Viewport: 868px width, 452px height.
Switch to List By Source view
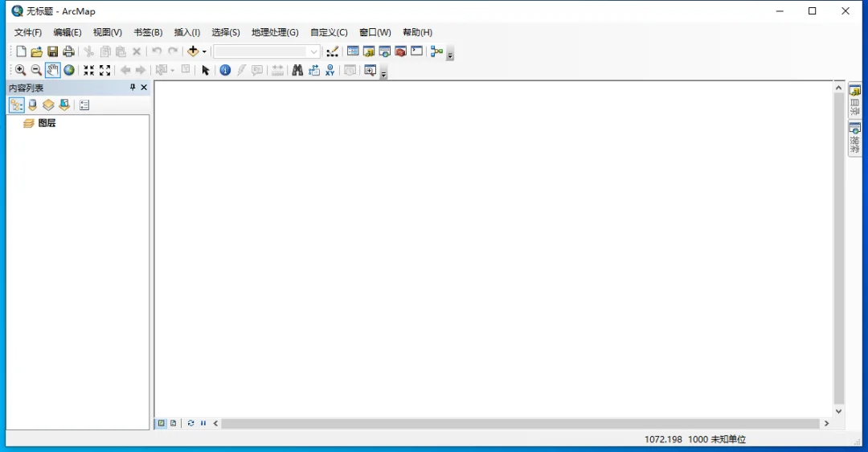tap(33, 105)
